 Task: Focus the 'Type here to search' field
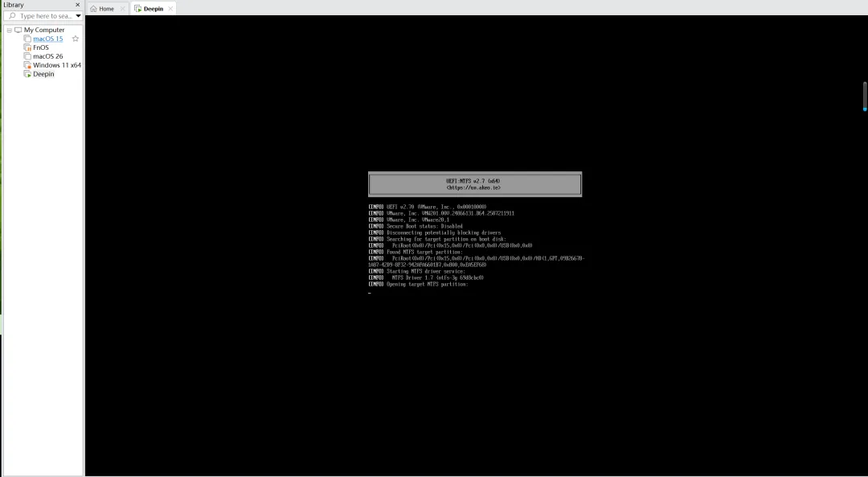[46, 16]
